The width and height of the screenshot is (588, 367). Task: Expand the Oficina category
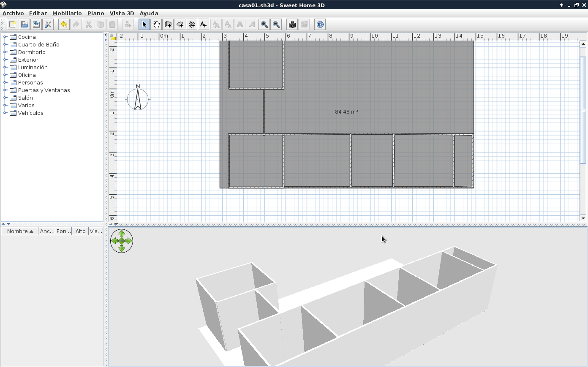(x=5, y=75)
